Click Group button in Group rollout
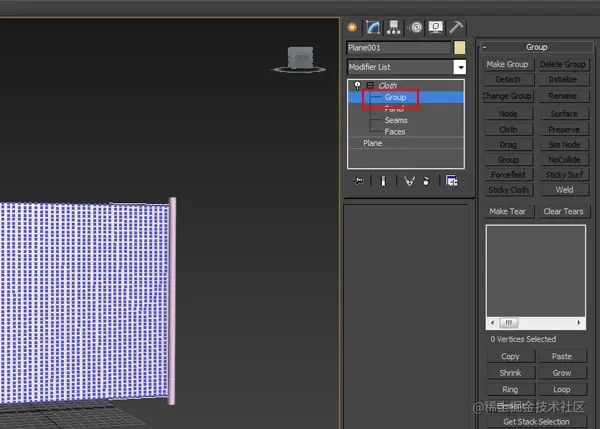 [x=508, y=160]
